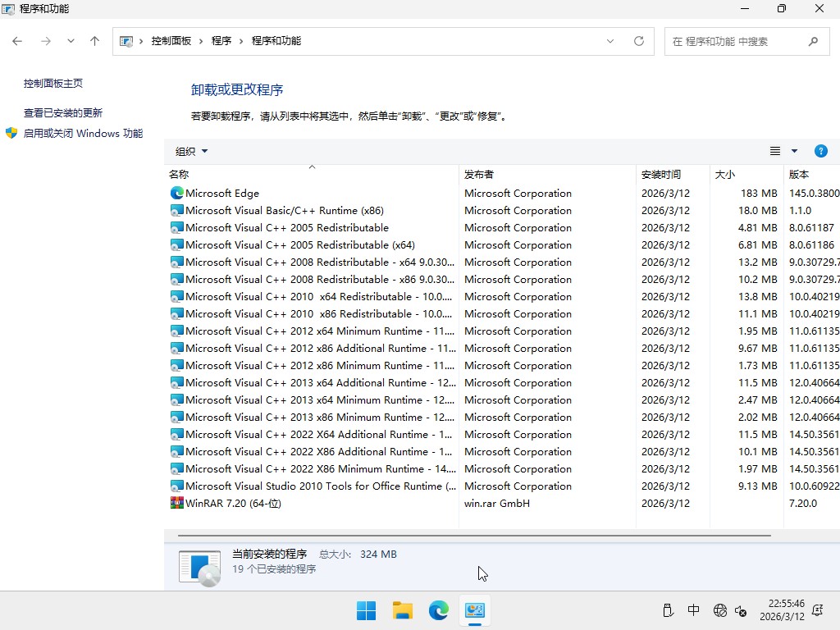Open the 组织 (Organize) dropdown menu

click(x=191, y=151)
